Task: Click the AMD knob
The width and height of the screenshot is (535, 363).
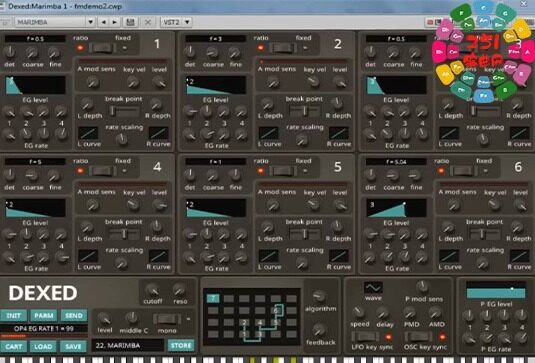Action: (435, 312)
